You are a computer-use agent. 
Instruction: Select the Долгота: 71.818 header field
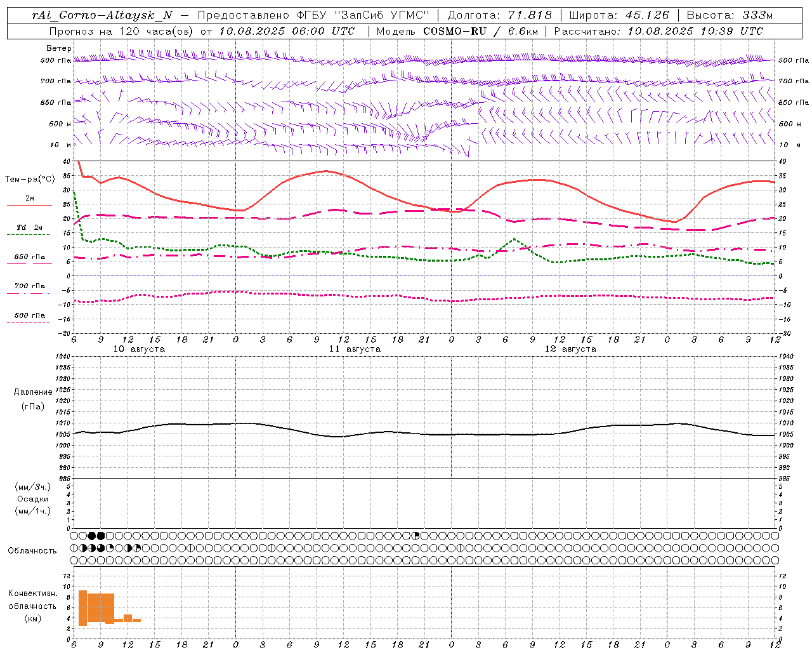(x=499, y=15)
